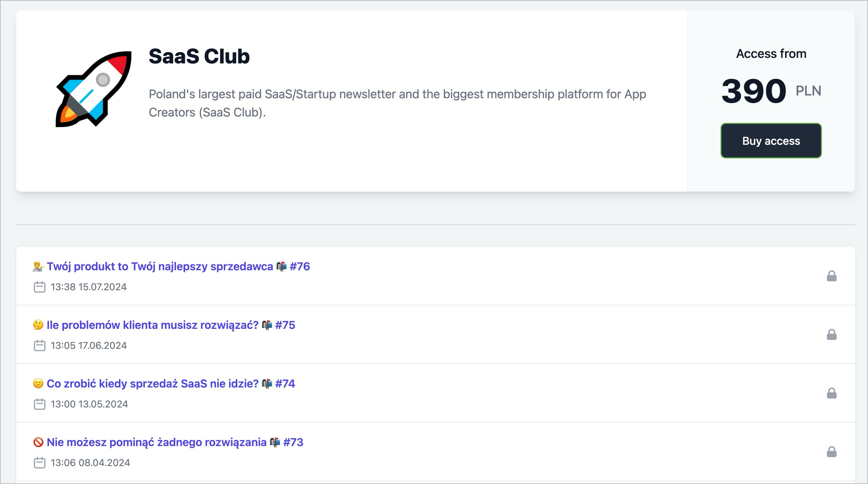The height and width of the screenshot is (484, 868).
Task: Open 'Ile problemów klienta musisz rozwiązać?' #75
Action: click(170, 325)
